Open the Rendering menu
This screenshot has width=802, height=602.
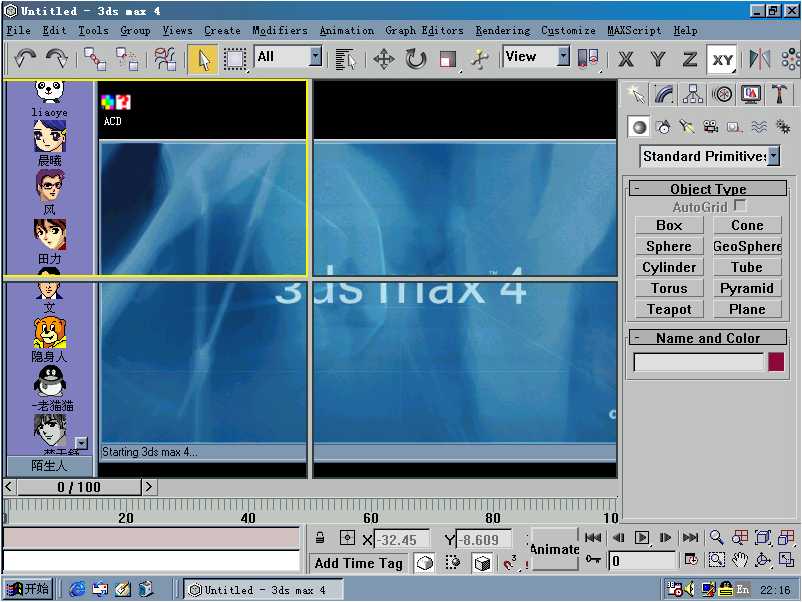point(503,30)
